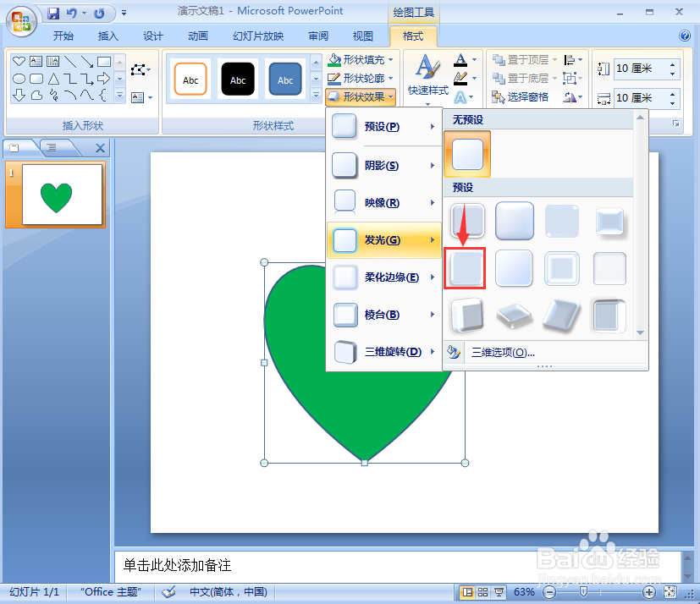This screenshot has width=700, height=604.
Task: Open the Align objects icon
Action: click(574, 59)
